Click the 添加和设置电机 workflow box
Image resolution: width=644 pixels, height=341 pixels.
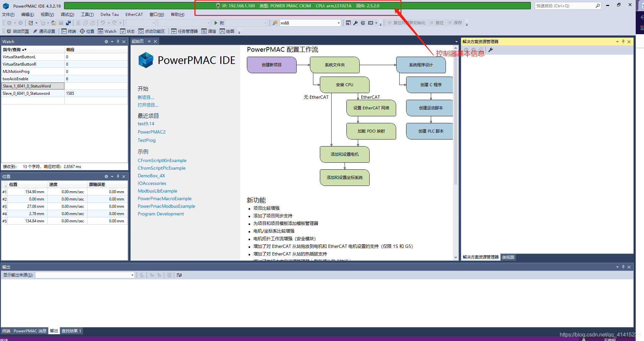[345, 154]
